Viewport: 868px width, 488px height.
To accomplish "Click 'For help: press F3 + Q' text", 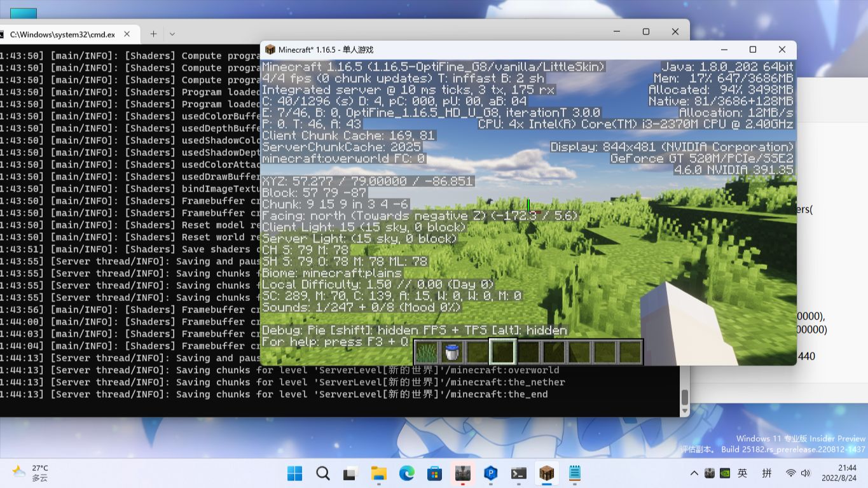I will (x=336, y=342).
